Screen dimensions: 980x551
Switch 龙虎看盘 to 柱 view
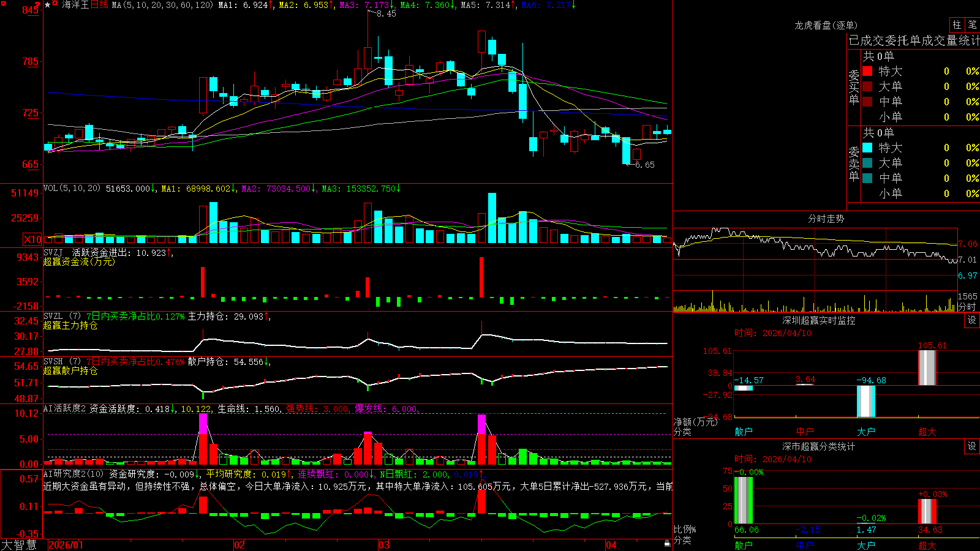(x=957, y=24)
